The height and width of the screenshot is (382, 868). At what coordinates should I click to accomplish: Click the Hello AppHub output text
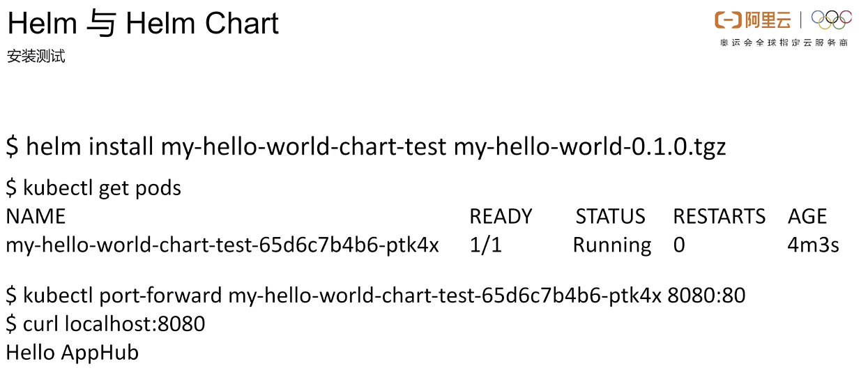point(73,353)
